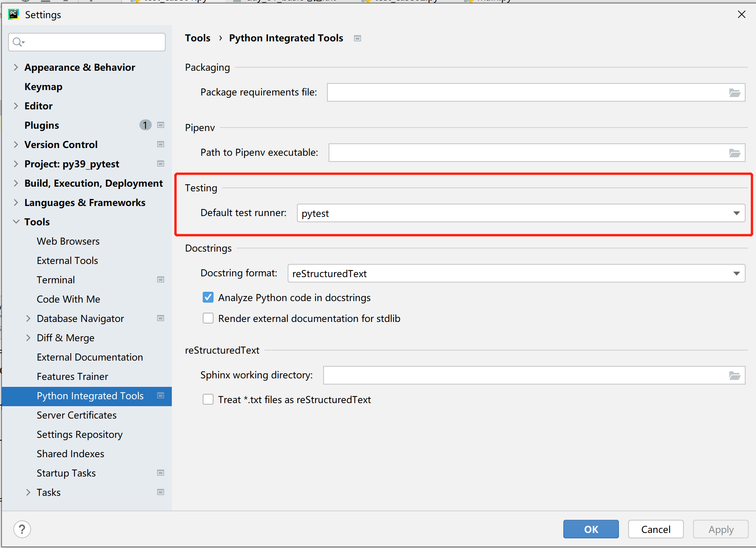
Task: Browse for Pipenv executable path
Action: tap(734, 153)
